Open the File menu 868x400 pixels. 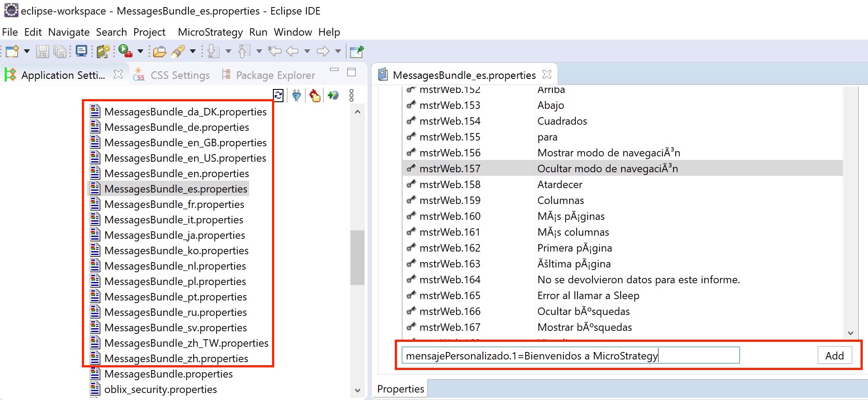coord(10,32)
